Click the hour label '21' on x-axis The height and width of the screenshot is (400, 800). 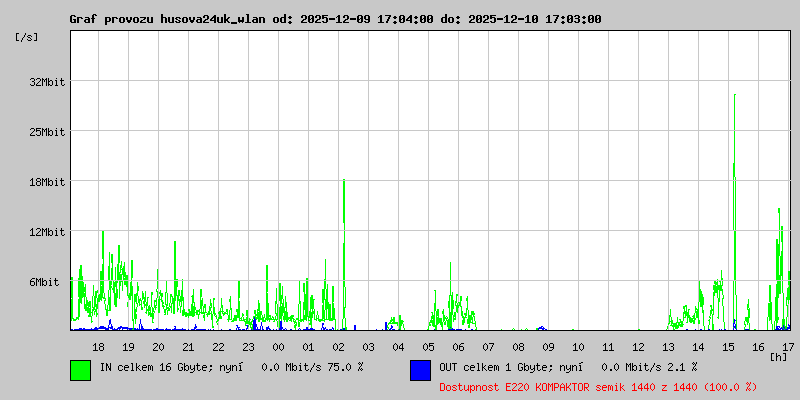tap(188, 347)
